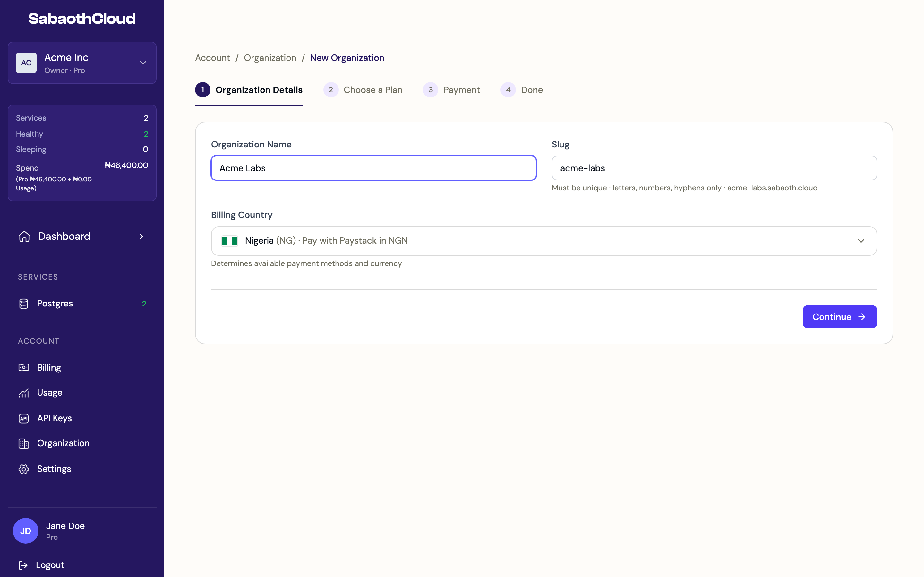Switch to the Payment step tab

(451, 90)
